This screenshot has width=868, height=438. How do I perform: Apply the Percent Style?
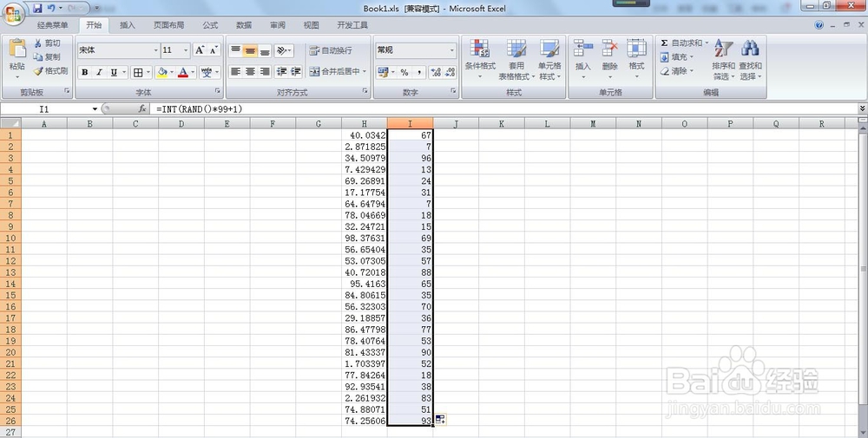(x=404, y=72)
